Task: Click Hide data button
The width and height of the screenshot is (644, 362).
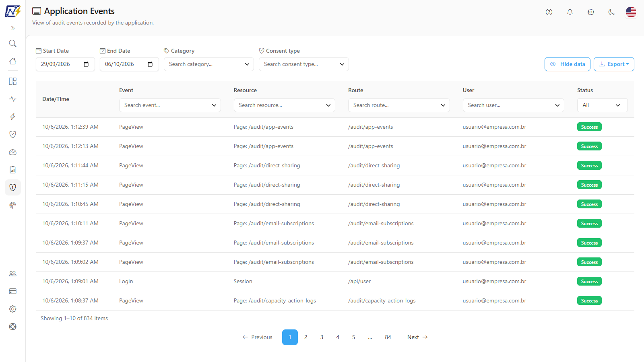Action: point(568,64)
